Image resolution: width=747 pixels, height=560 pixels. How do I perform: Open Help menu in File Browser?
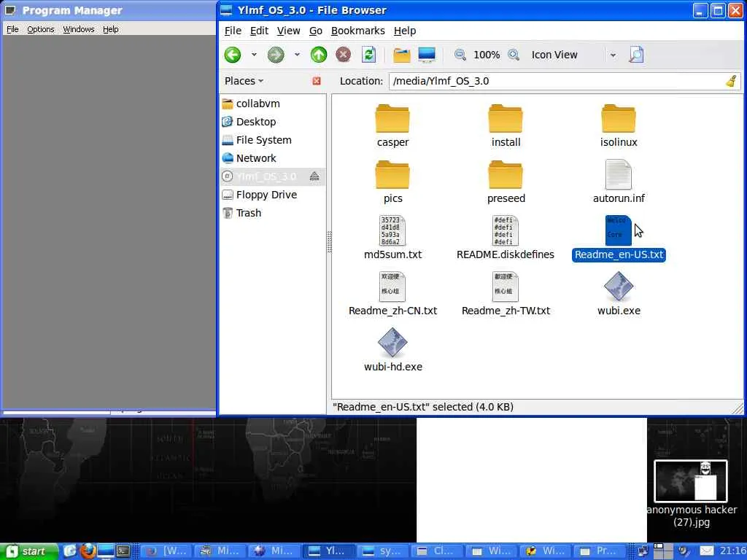pos(404,31)
